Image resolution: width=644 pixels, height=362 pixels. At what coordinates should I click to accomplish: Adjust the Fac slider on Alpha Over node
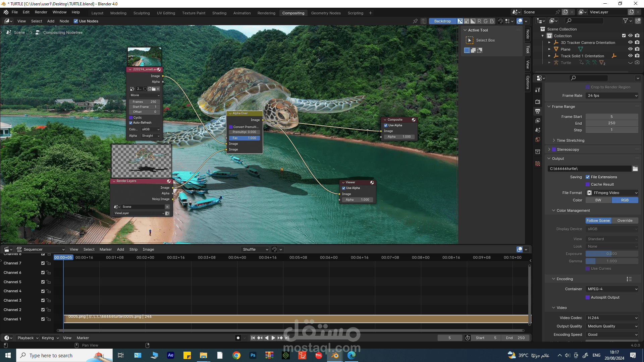(x=245, y=138)
